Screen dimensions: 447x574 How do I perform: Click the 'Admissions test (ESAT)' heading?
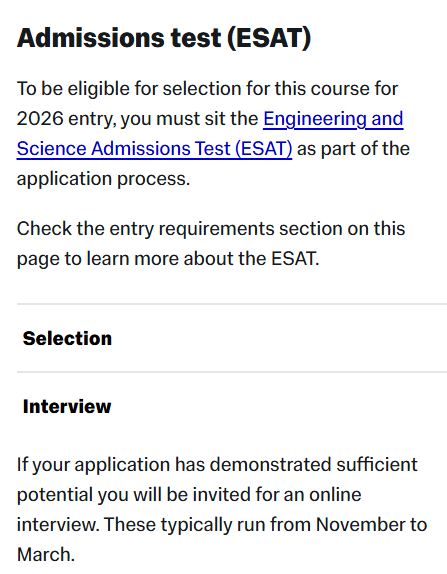point(164,38)
